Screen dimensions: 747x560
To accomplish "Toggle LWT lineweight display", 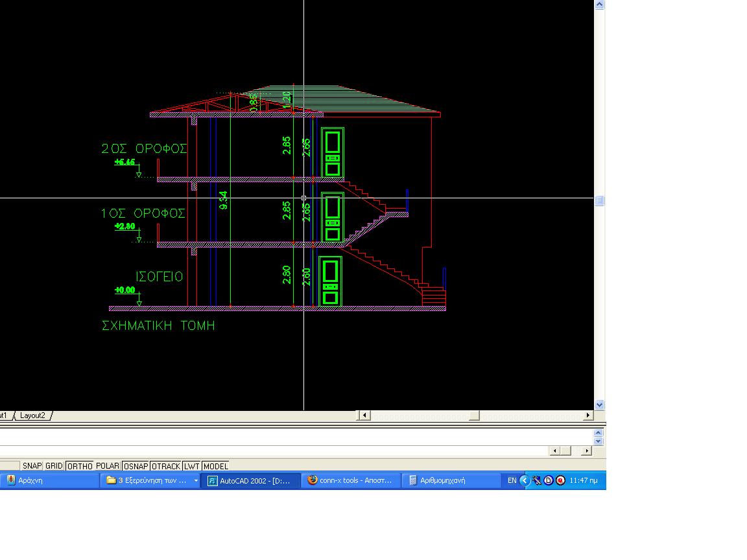I will click(x=191, y=466).
